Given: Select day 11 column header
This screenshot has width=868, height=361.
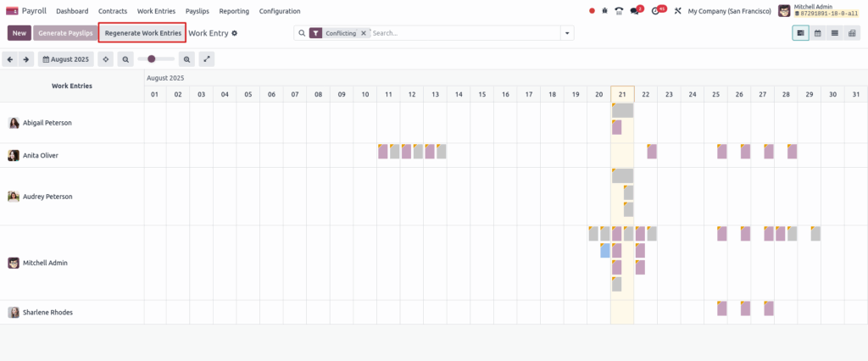Looking at the screenshot, I should [388, 94].
